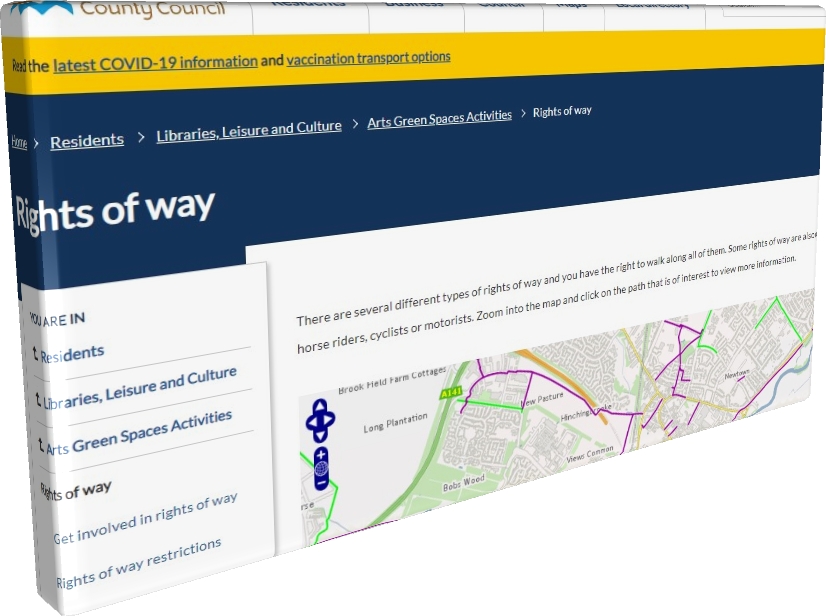The image size is (826, 616).
Task: Open Arts Green Spaces Activities breadcrumb
Action: 439,119
